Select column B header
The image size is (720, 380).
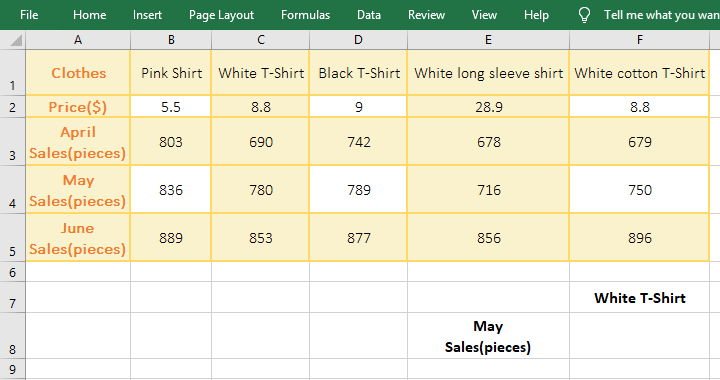[x=171, y=40]
